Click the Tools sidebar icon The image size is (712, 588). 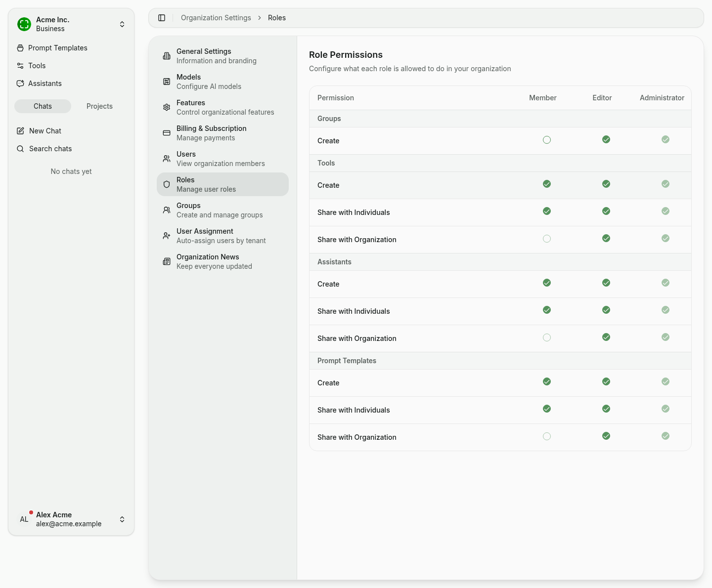[x=20, y=66]
